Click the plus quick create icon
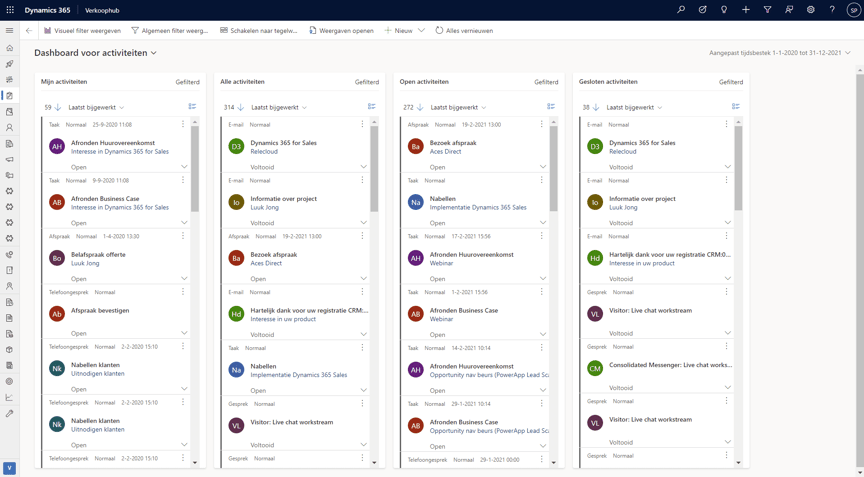 (746, 9)
